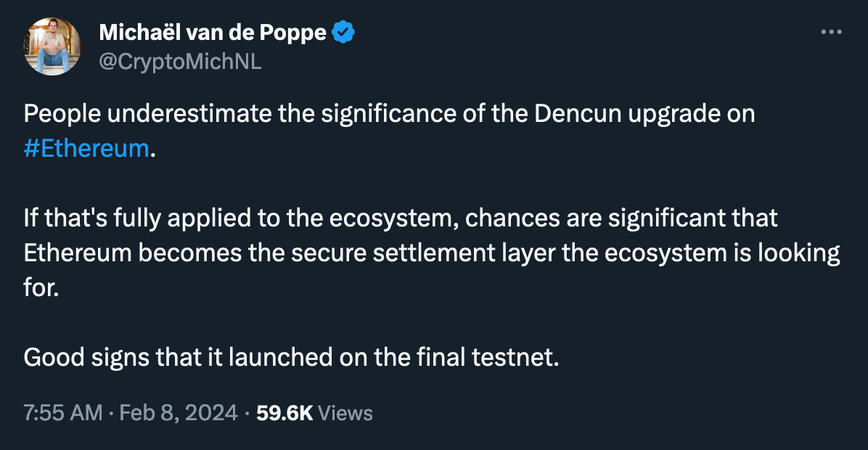Click the phrase secure settlement layer
The width and height of the screenshot is (868, 450).
(x=423, y=253)
